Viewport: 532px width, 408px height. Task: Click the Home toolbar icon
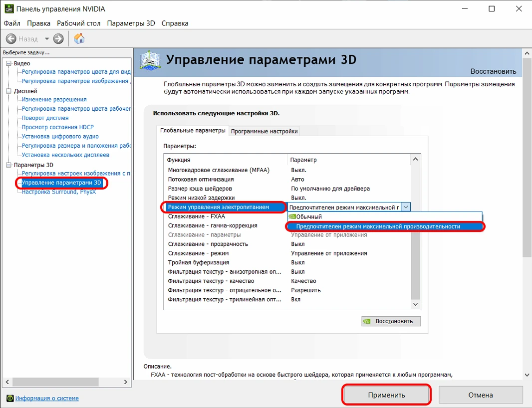tap(79, 38)
